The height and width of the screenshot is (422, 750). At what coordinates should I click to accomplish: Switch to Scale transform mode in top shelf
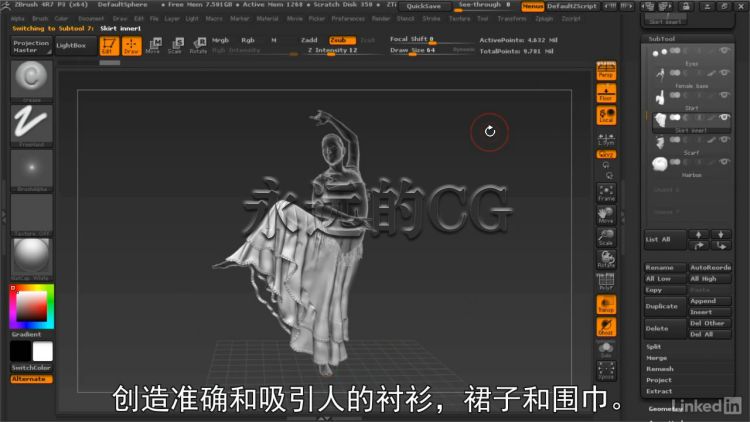[175, 46]
